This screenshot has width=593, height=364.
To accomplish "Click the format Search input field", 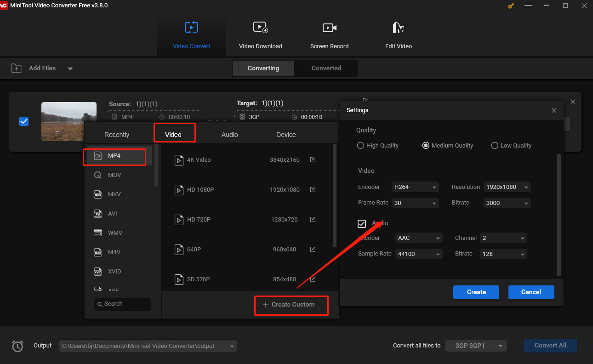I will tap(123, 304).
